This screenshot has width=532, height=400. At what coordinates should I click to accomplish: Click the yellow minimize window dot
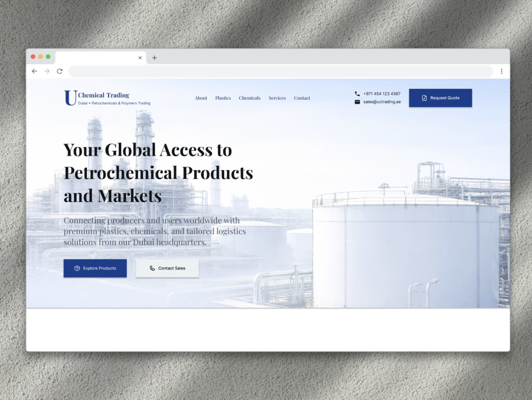pyautogui.click(x=40, y=56)
